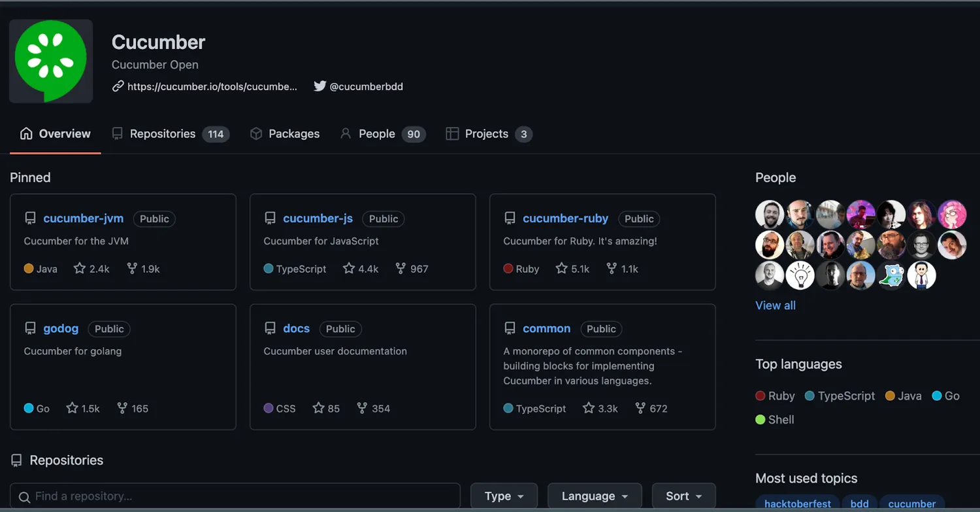This screenshot has width=980, height=512.
Task: Click the Shell top language entry
Action: [x=775, y=420]
